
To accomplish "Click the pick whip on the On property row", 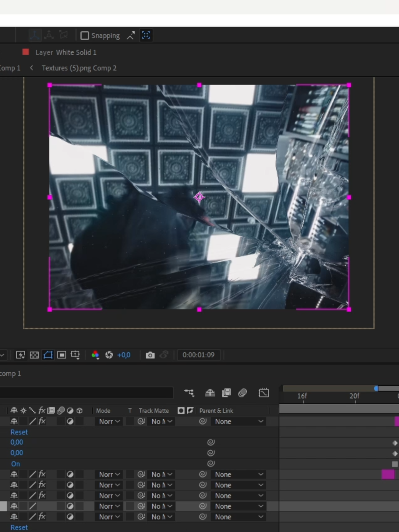I will pos(211,463).
